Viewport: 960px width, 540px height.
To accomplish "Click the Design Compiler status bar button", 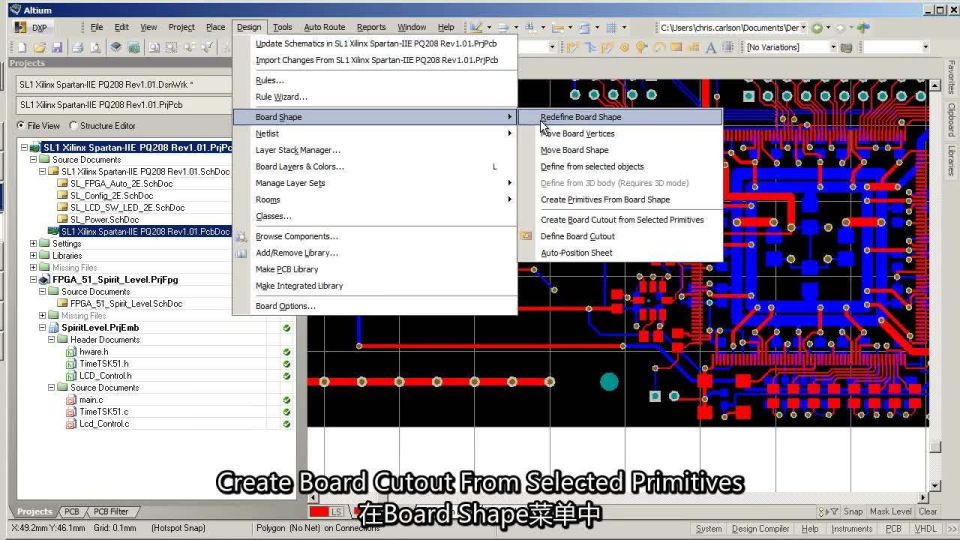I will point(760,528).
